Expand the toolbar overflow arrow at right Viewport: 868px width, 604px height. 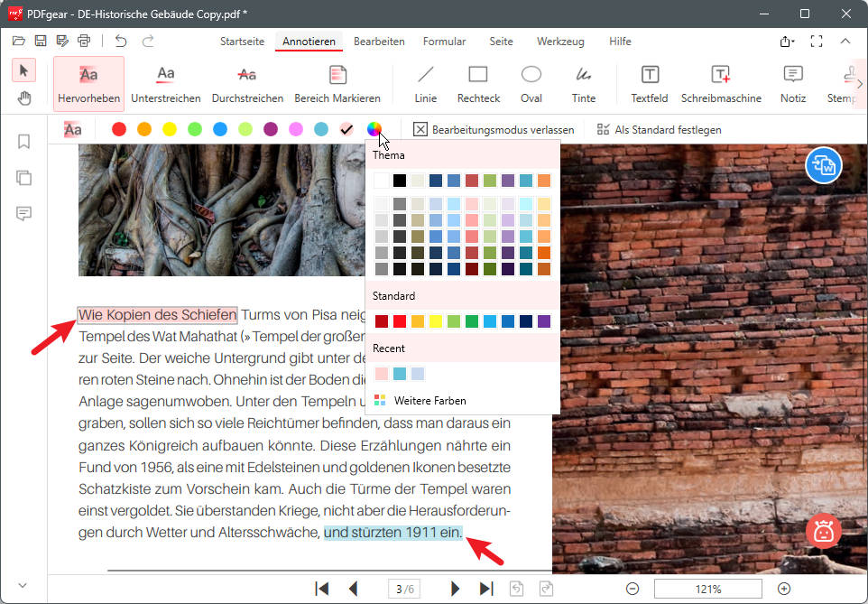[x=860, y=84]
